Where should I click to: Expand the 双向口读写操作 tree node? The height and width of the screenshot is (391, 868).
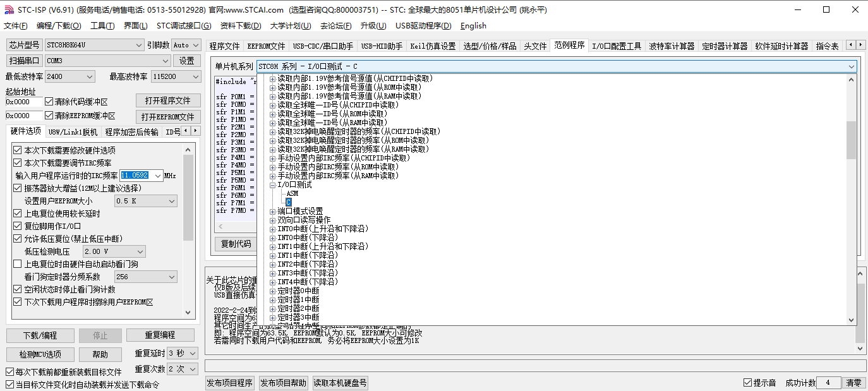tap(273, 220)
